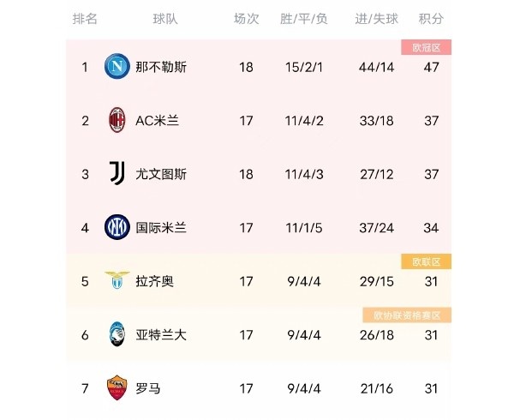Screen dimensions: 514x420
Task: Open team name 国际米兰
Action: 161,228
